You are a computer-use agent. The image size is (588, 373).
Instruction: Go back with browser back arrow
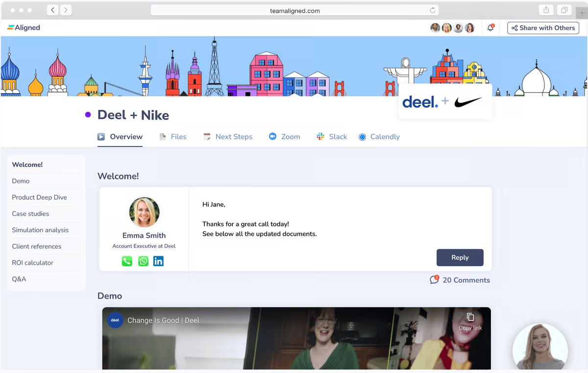53,10
